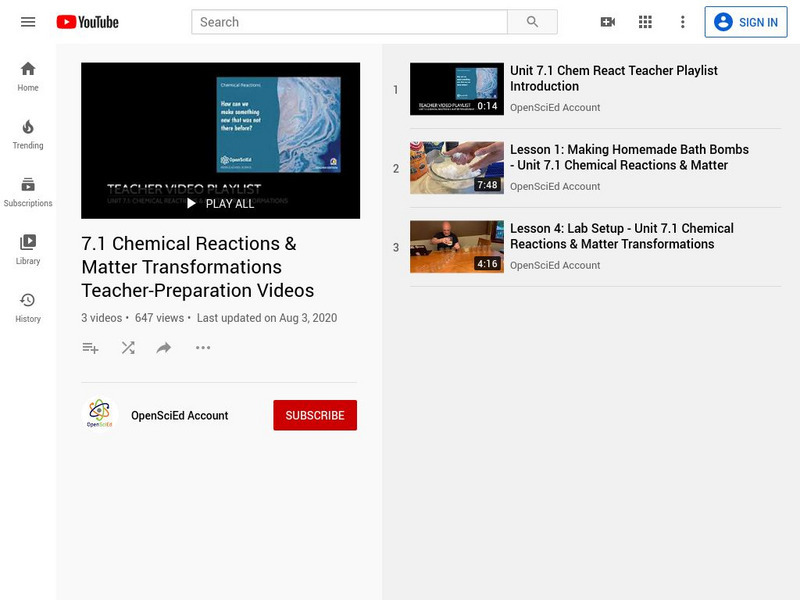Share the playlist via the arrow icon

163,348
